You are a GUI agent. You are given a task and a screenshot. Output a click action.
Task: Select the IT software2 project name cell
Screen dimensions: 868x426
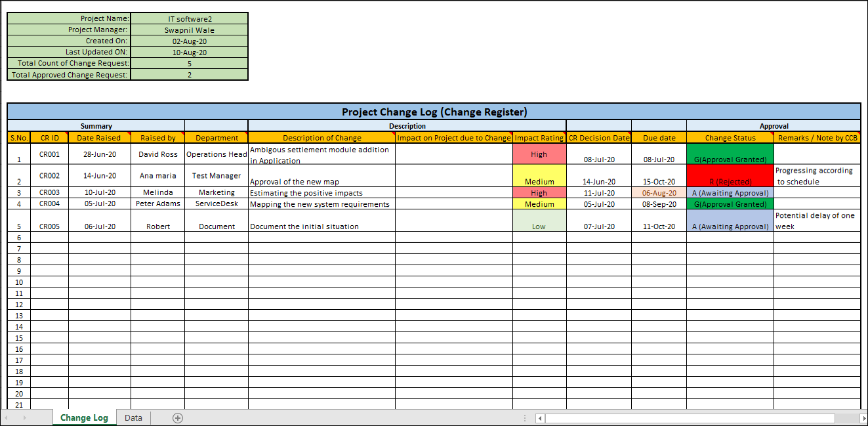pos(190,18)
